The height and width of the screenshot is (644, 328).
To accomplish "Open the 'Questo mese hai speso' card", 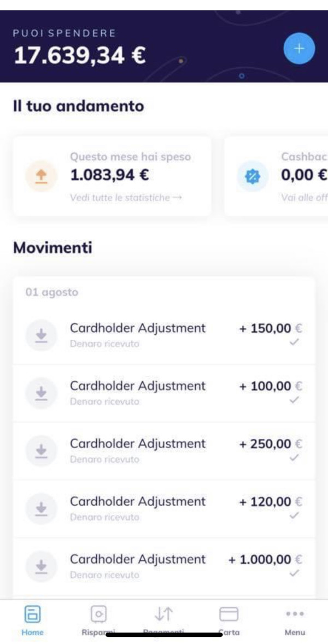I will coord(112,176).
